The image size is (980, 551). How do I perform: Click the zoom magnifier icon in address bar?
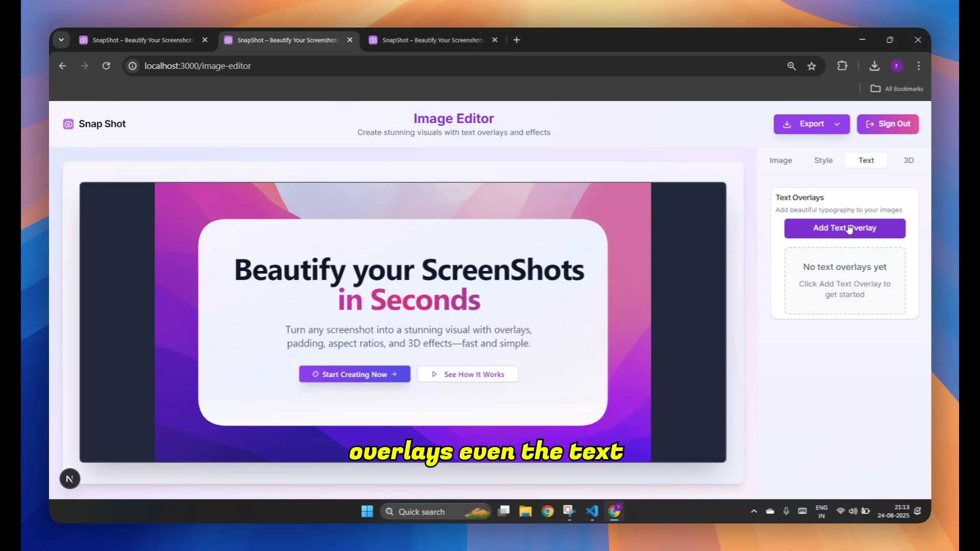coord(792,66)
